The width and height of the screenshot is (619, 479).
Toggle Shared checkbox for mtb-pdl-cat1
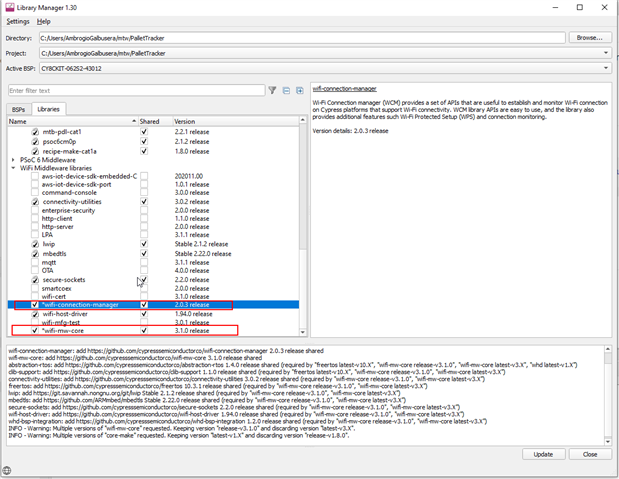(x=144, y=132)
